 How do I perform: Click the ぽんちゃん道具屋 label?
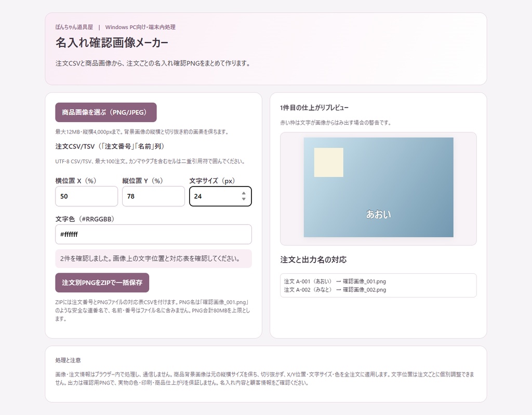[x=74, y=27]
